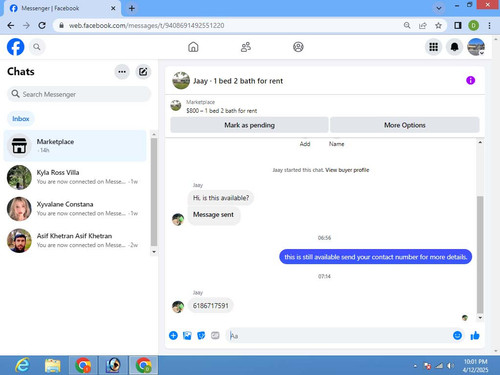Open tab search chevron
This screenshot has height=375, width=500.
pyautogui.click(x=439, y=8)
